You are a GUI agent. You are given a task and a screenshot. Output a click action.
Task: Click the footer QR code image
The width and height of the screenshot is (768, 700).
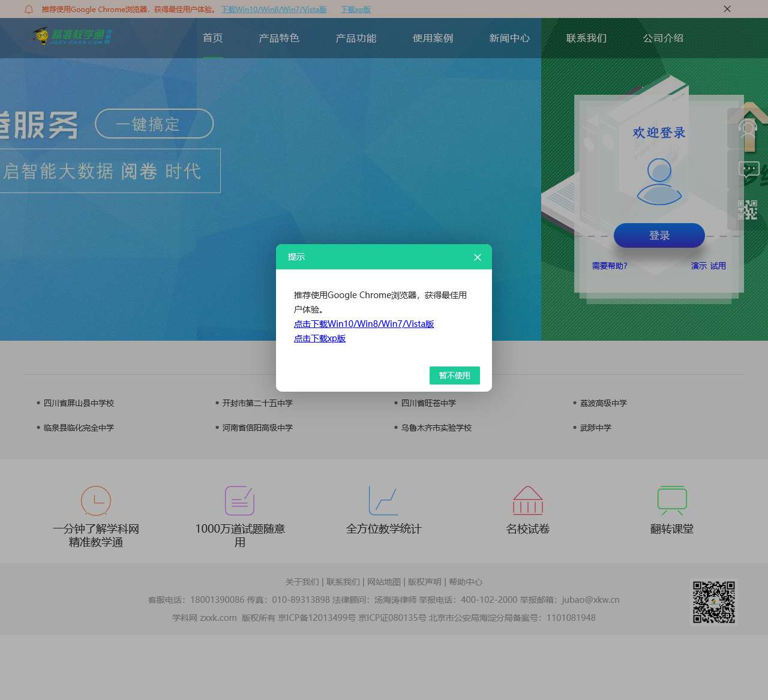(714, 602)
